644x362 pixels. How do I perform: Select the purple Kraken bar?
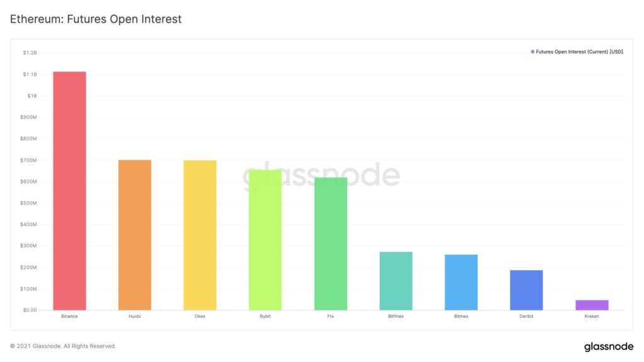pyautogui.click(x=592, y=305)
